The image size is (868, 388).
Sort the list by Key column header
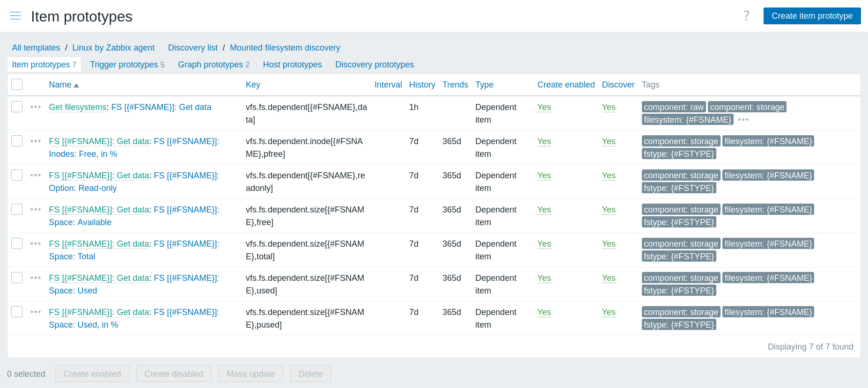click(253, 85)
